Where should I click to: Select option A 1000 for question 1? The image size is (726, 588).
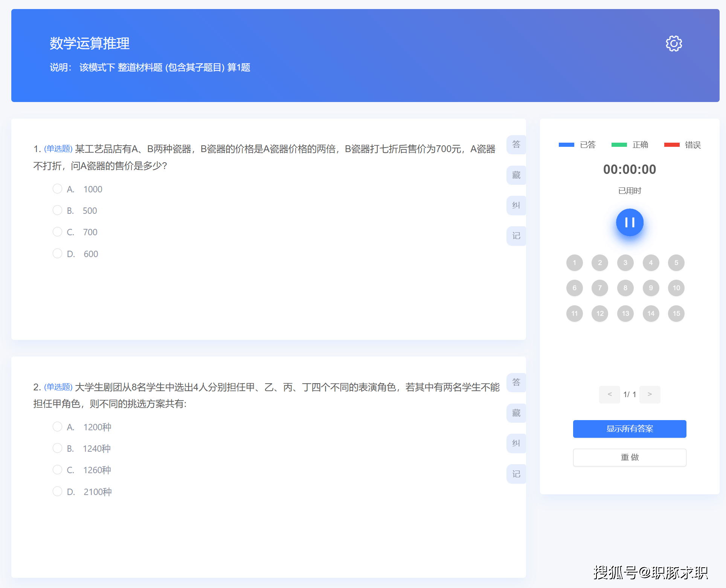[x=57, y=189]
